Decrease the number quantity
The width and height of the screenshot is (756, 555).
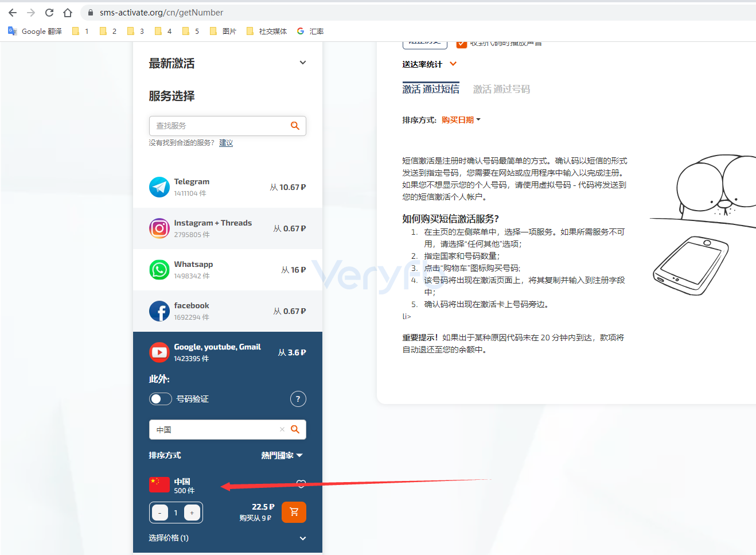click(160, 513)
